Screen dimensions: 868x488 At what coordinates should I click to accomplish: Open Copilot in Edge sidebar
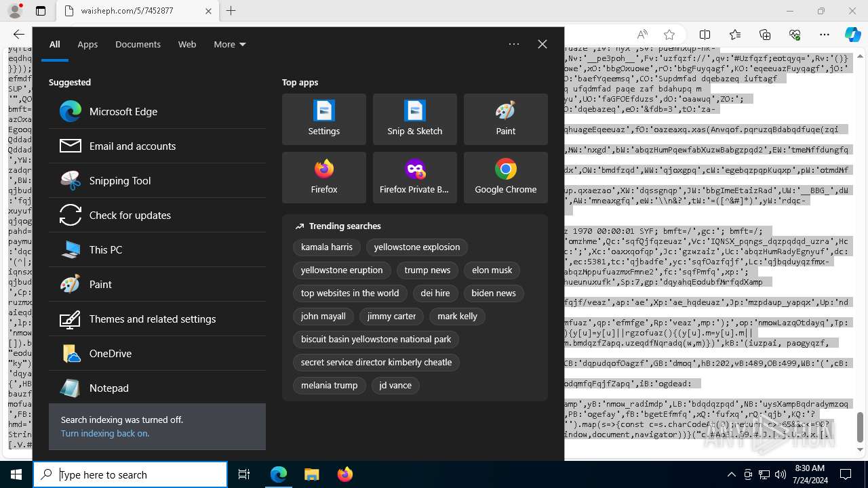point(852,35)
